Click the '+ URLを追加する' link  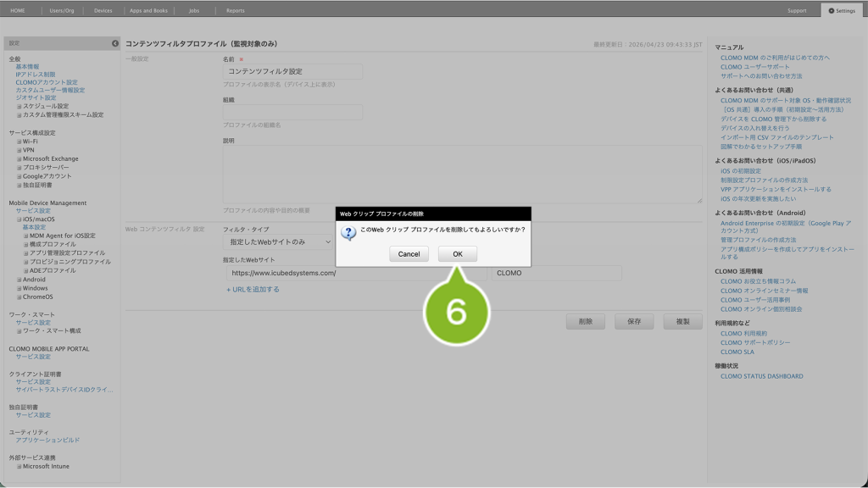point(253,290)
